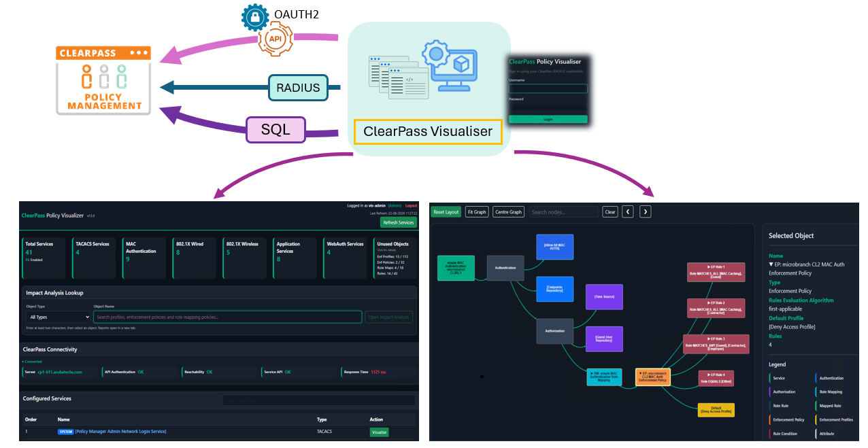Expand the EP Rule 2 node
The width and height of the screenshot is (868, 448).
click(x=716, y=308)
